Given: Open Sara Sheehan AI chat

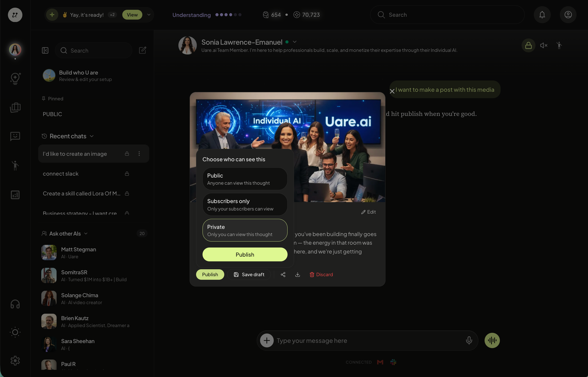Looking at the screenshot, I should tap(94, 344).
